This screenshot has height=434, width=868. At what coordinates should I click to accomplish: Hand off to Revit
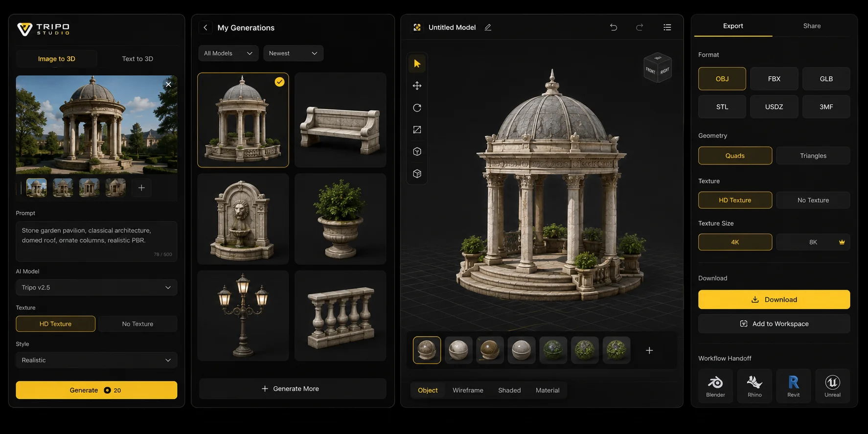point(794,386)
